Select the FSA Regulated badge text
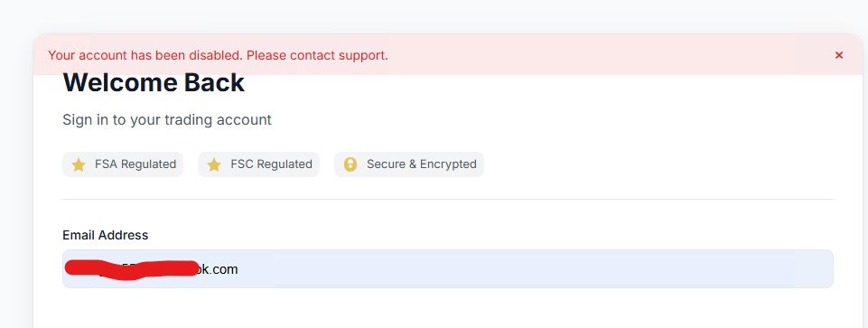The width and height of the screenshot is (868, 328). (x=135, y=164)
